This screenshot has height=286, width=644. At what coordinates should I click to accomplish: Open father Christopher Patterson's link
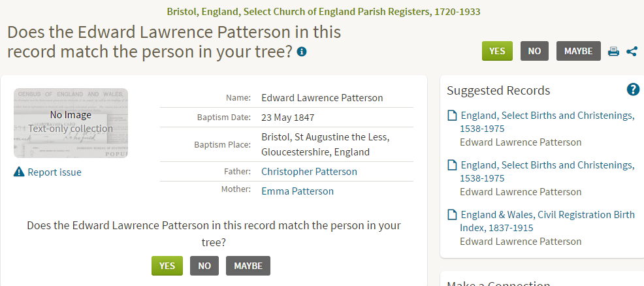click(x=309, y=172)
